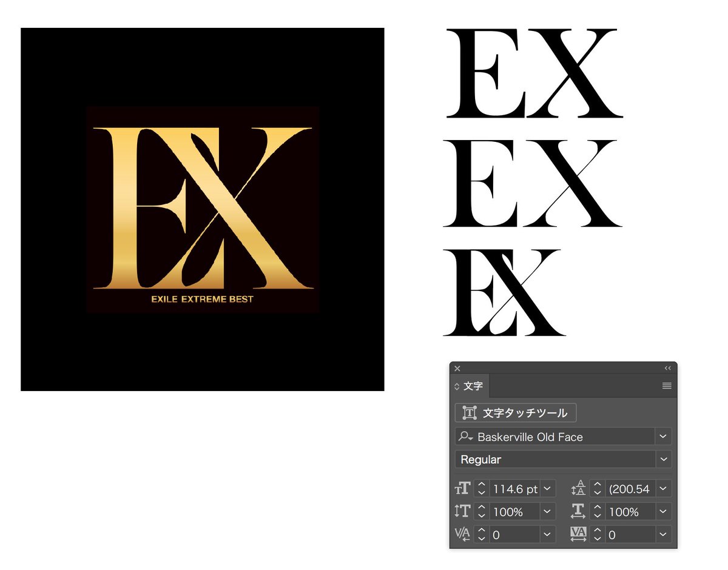The width and height of the screenshot is (728, 570).
Task: Open the vertical scale dropdown
Action: tap(548, 512)
